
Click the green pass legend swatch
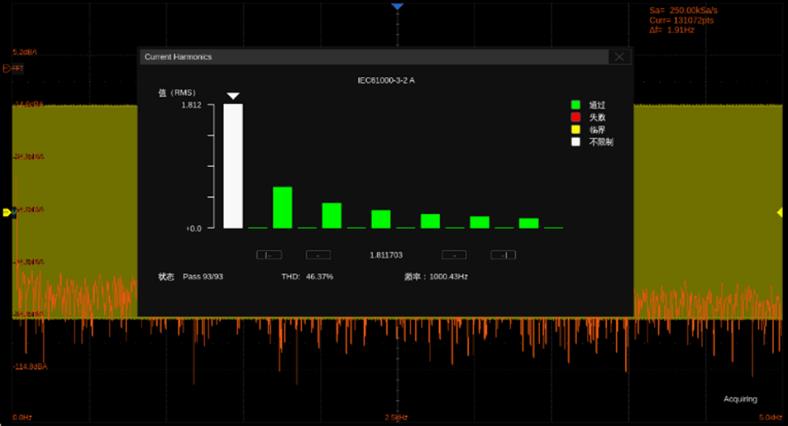pyautogui.click(x=576, y=104)
